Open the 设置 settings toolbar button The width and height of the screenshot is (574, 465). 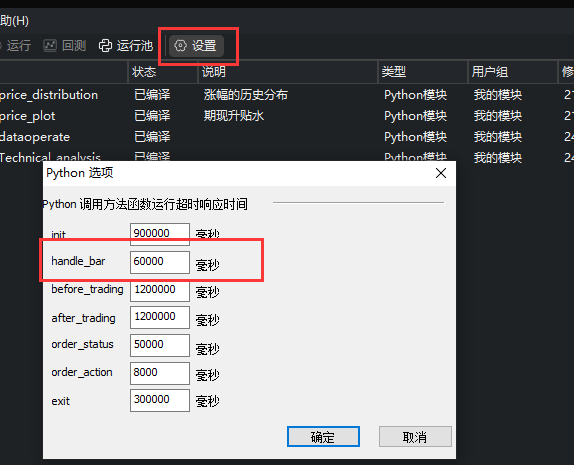197,46
